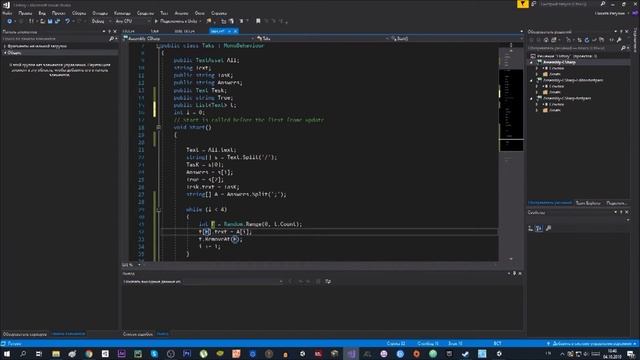Toggle word wrap in Output panel
The height and width of the screenshot is (360, 640).
[x=328, y=281]
